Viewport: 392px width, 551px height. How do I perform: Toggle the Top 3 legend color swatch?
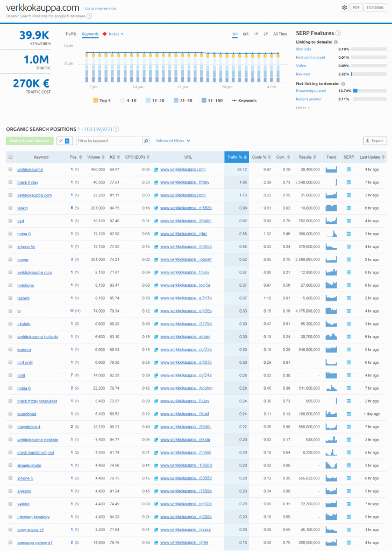click(x=95, y=101)
